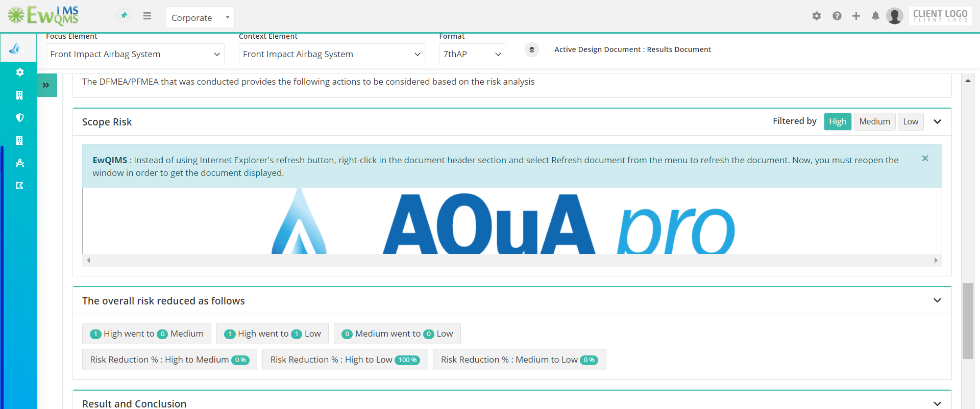Dismiss the EwQIMS refresh notice

click(925, 159)
